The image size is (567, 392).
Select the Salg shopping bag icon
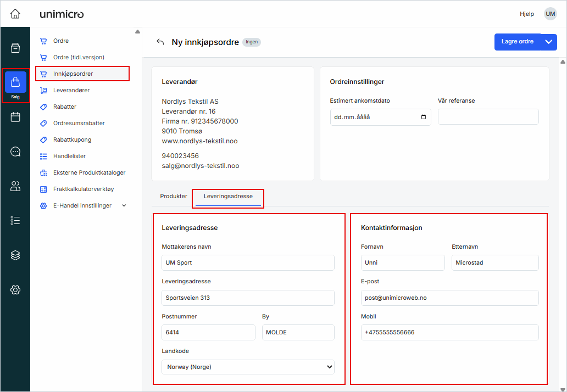[15, 83]
